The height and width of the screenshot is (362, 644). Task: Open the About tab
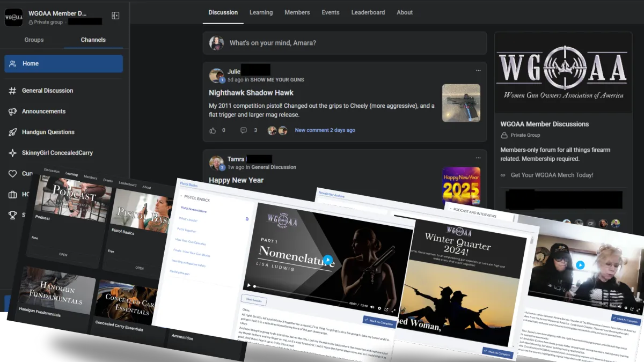pos(405,12)
